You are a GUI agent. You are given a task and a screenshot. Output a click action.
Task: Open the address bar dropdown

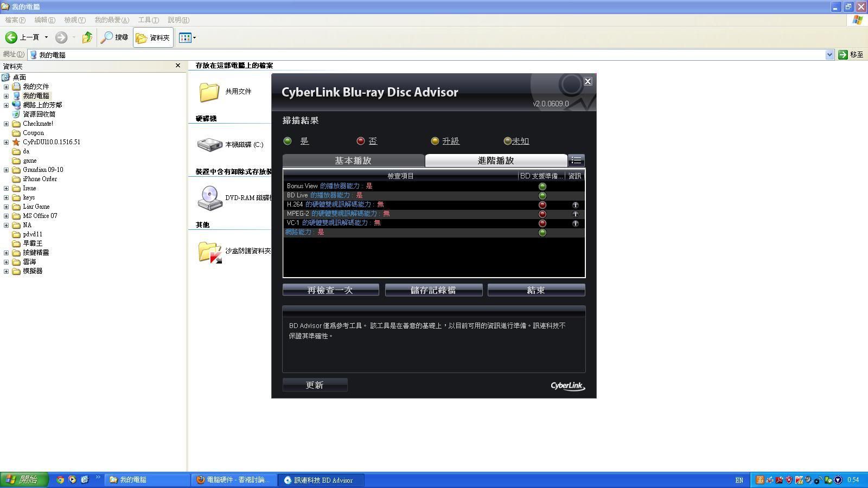(829, 55)
